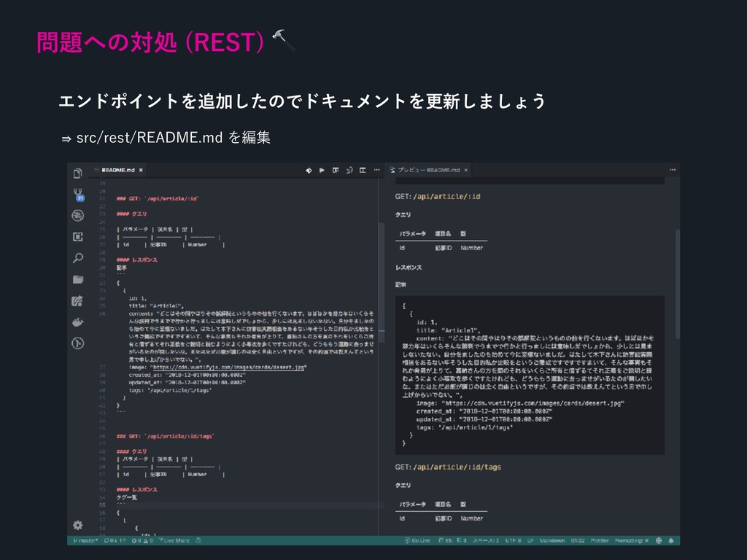
Task: Click the tags line in preview code block
Action: [x=465, y=427]
